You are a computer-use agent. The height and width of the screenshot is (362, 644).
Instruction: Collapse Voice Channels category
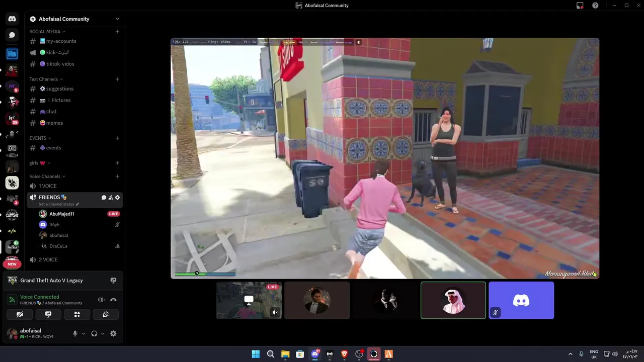click(47, 176)
